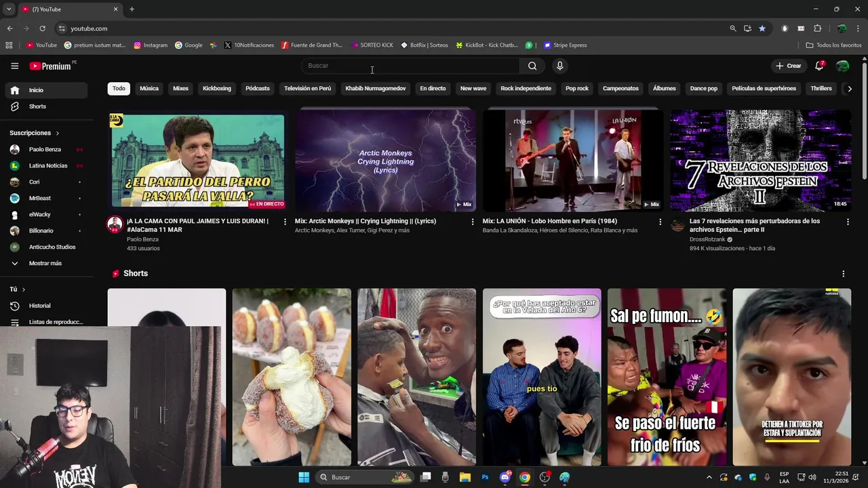Open options menu for La Unión mix
The height and width of the screenshot is (488, 868).
click(x=660, y=222)
